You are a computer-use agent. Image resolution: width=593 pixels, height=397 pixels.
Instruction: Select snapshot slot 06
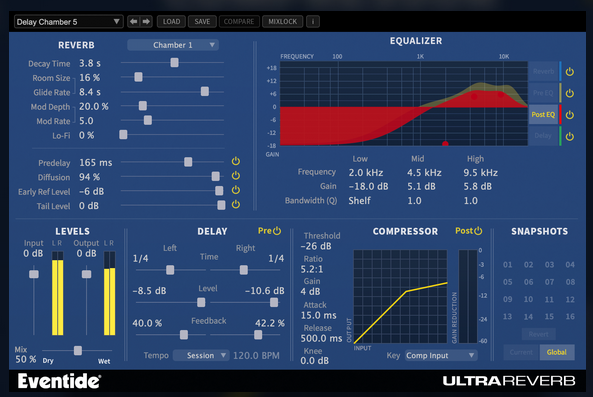point(528,282)
